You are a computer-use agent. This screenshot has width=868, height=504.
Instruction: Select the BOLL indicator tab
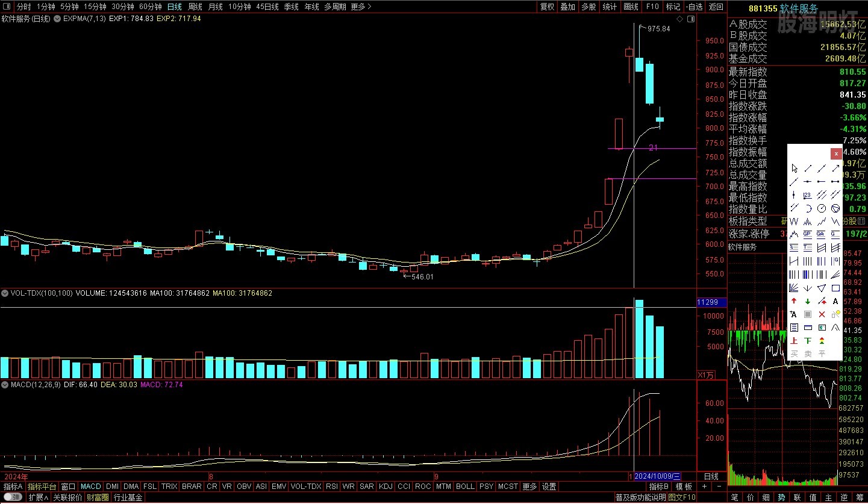pos(465,487)
